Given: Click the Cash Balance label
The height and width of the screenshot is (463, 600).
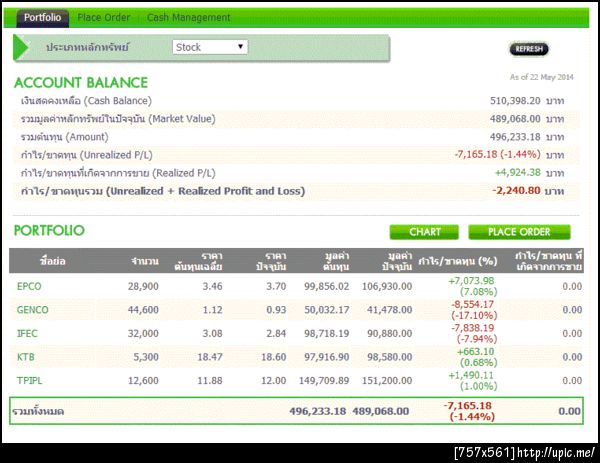Looking at the screenshot, I should 86,101.
